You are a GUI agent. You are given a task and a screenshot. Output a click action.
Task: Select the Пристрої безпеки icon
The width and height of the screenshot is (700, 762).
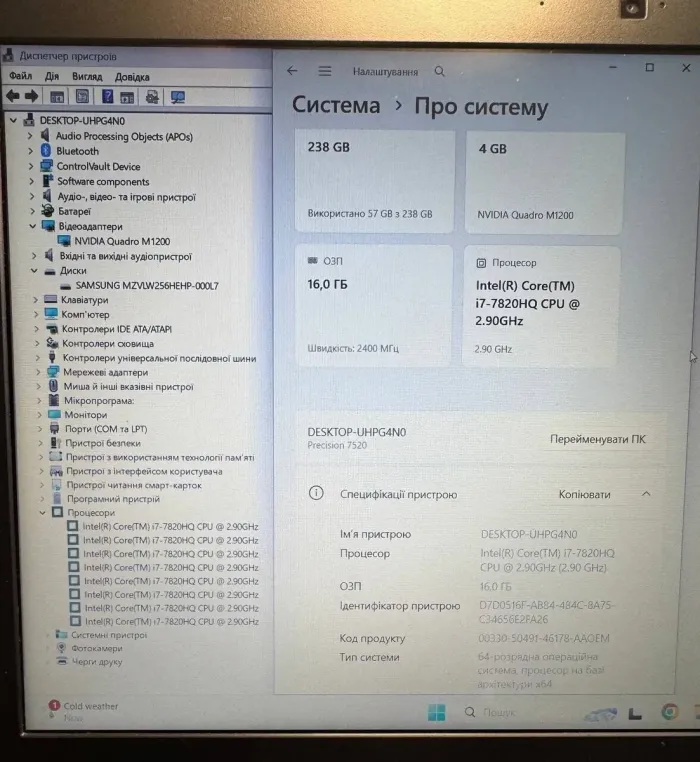point(56,443)
